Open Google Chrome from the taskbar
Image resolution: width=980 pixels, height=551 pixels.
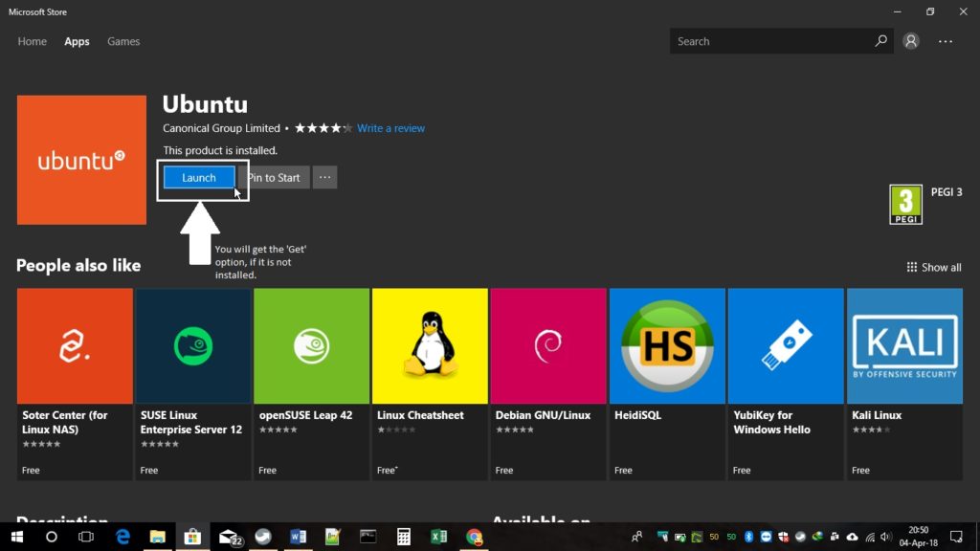(x=474, y=537)
